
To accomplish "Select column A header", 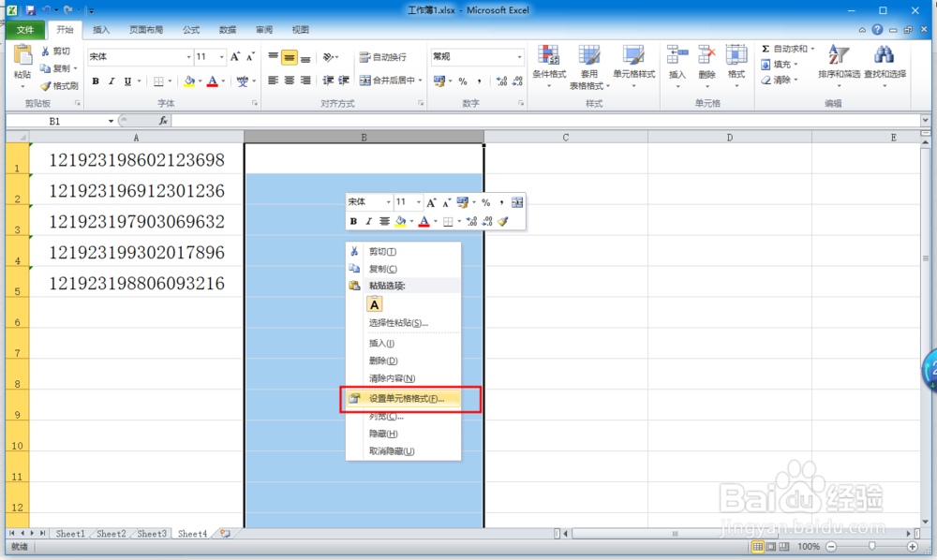I will tap(136, 138).
